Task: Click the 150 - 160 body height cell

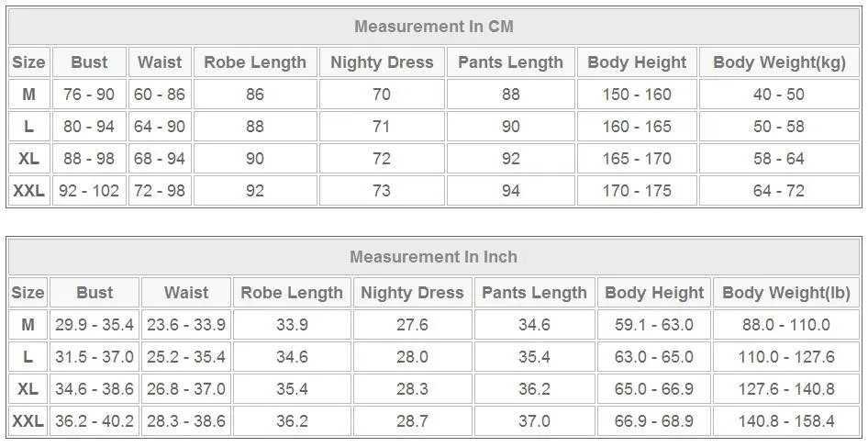Action: (x=637, y=95)
